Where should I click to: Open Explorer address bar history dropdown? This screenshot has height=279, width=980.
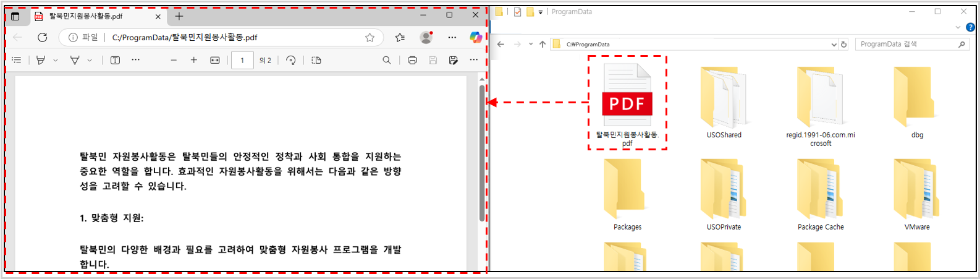coord(834,45)
